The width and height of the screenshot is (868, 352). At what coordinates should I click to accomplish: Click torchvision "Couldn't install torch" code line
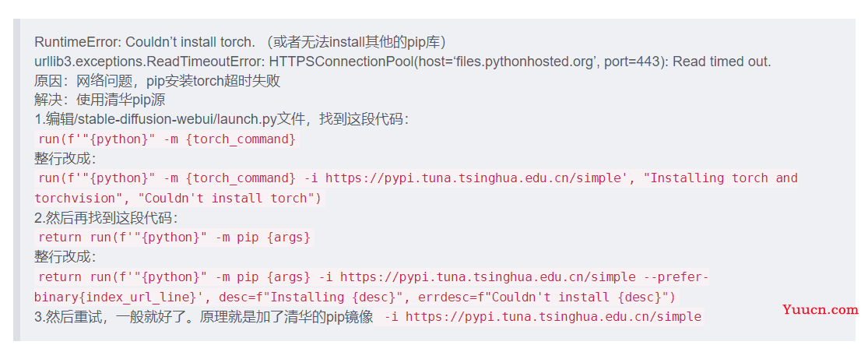[x=177, y=198]
